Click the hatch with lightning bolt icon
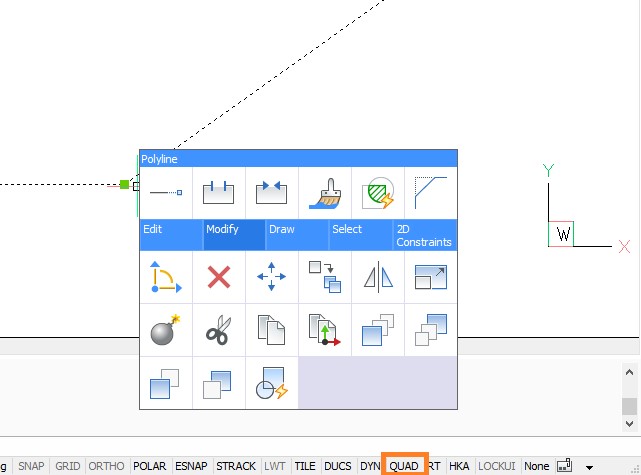This screenshot has height=475, width=641. [x=378, y=193]
